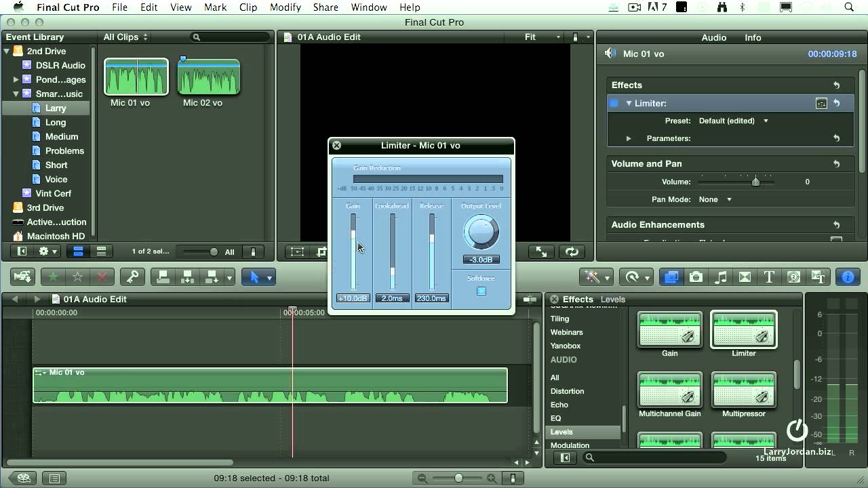Select the Long collection in Event Library

pyautogui.click(x=56, y=122)
